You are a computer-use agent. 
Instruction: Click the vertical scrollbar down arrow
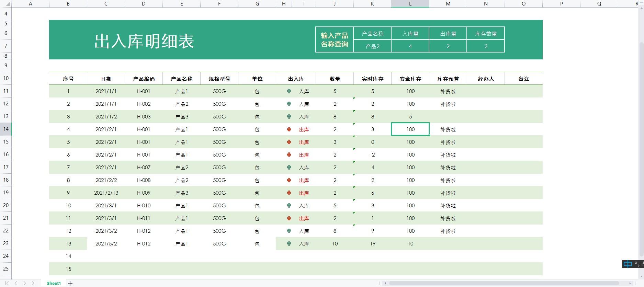click(x=641, y=276)
